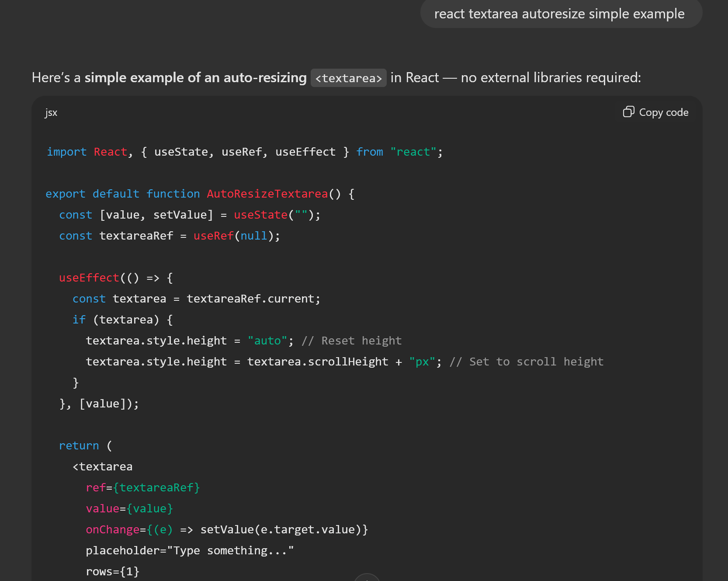The height and width of the screenshot is (581, 728).
Task: Click the inline <textarea> code chip
Action: tap(348, 78)
